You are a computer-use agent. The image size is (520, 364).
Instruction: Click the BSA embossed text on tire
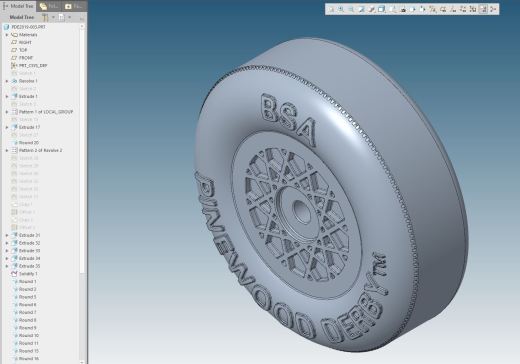289,120
